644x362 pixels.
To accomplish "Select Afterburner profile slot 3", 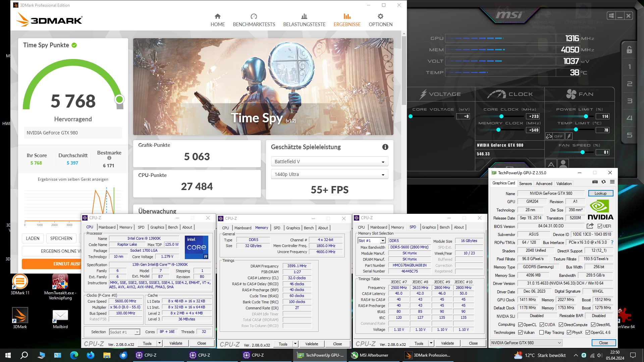I will pos(630,101).
